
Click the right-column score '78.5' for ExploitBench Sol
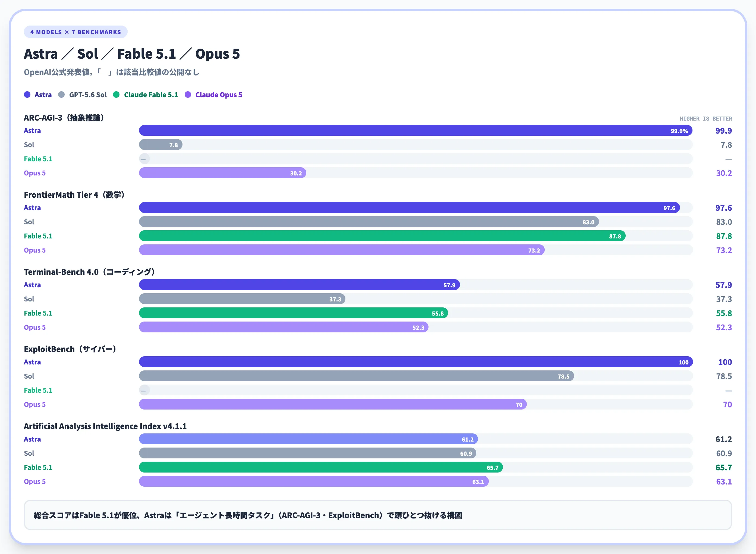(724, 376)
